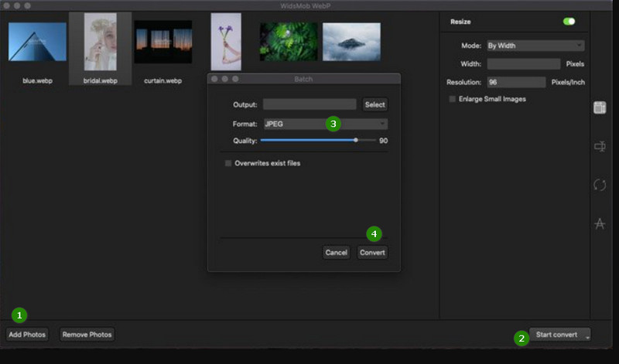This screenshot has height=364, width=619.
Task: Toggle the Resize switch off
Action: [x=569, y=22]
